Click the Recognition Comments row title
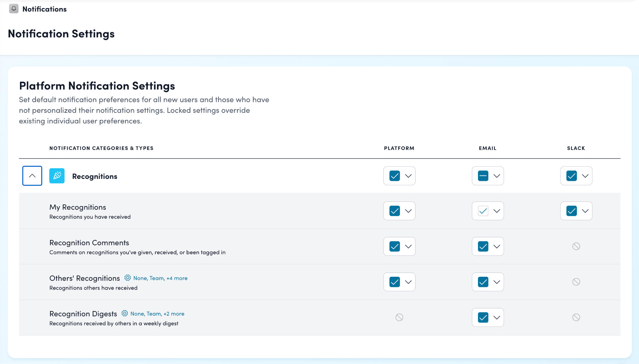 coord(89,242)
